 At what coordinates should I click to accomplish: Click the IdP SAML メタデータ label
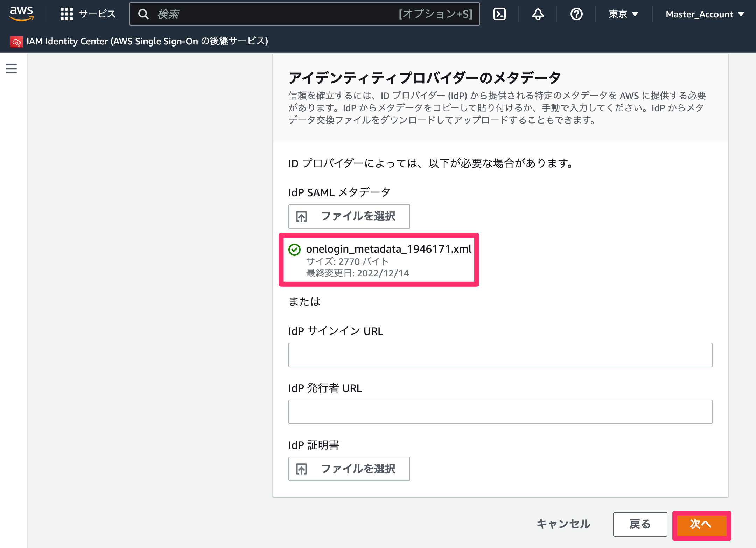(x=339, y=192)
